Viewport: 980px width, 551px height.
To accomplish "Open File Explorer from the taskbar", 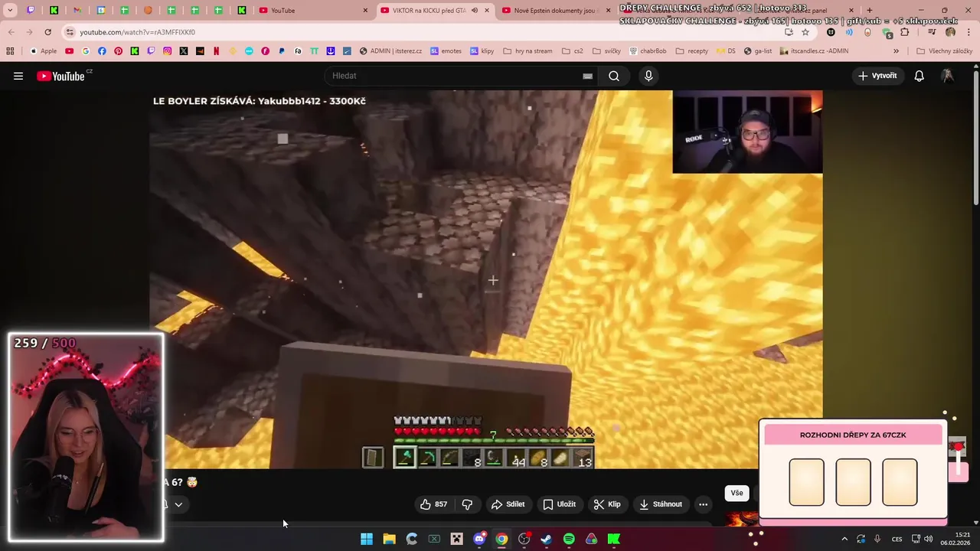I will (x=389, y=540).
